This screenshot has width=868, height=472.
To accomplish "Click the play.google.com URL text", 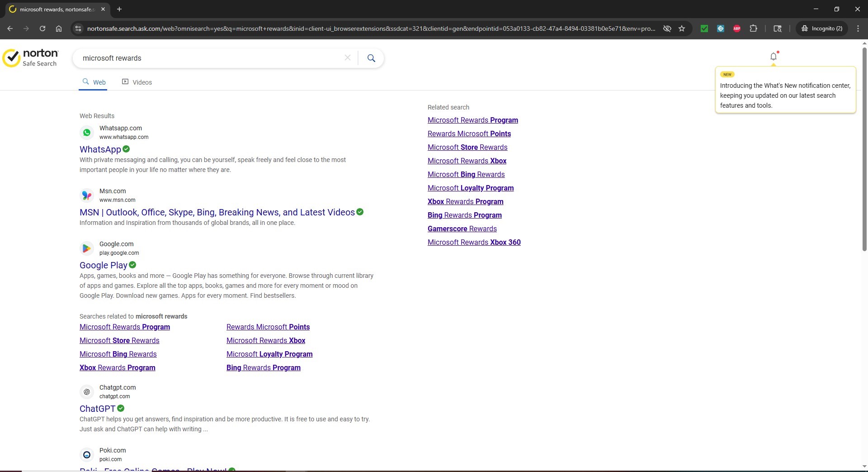I will coord(119,253).
